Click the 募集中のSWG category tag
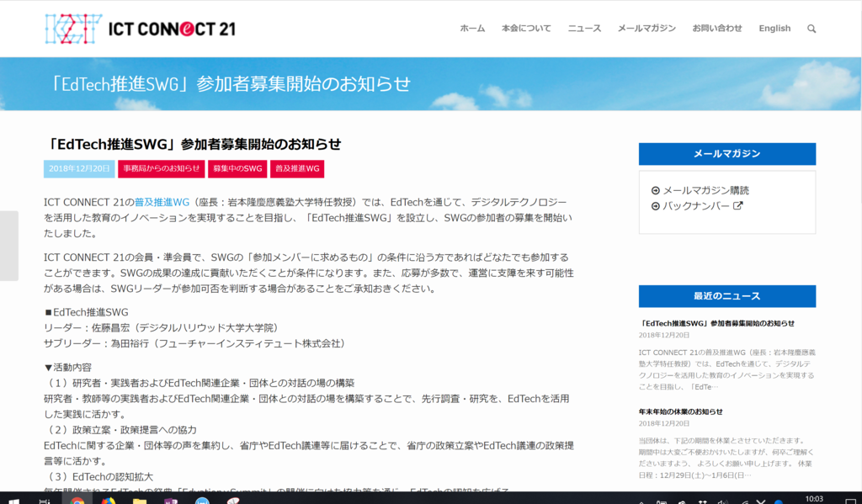This screenshot has height=504, width=862. click(237, 169)
